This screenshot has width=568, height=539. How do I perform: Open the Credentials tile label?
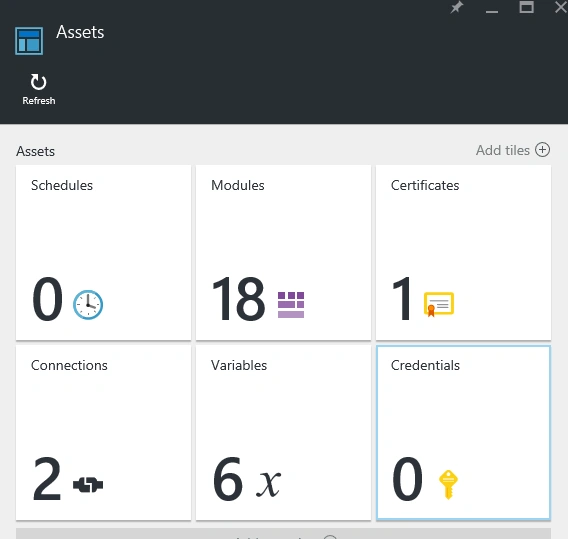coord(425,365)
